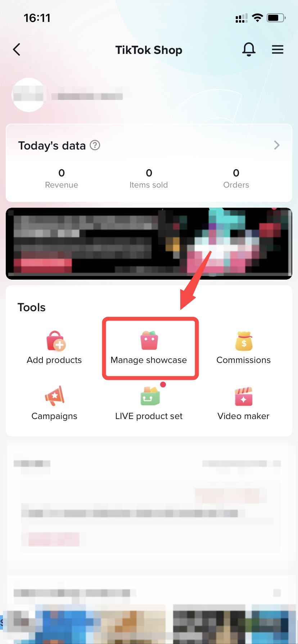Open Manage showcase tool icon
This screenshot has width=298, height=644.
(149, 341)
